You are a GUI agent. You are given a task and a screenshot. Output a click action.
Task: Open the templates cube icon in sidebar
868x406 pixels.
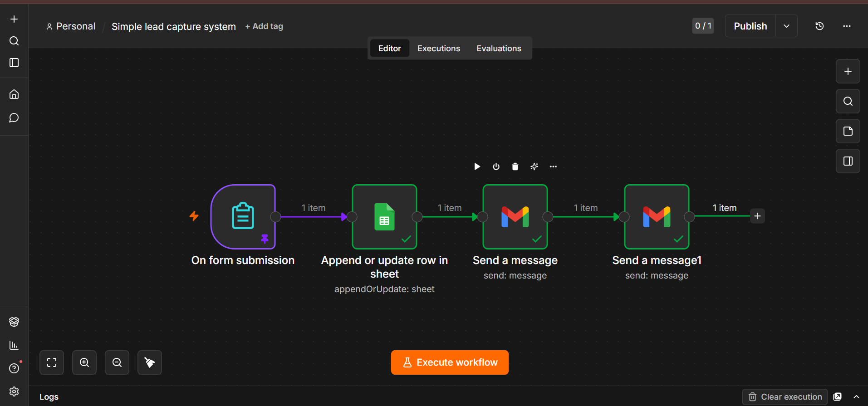coord(14,322)
